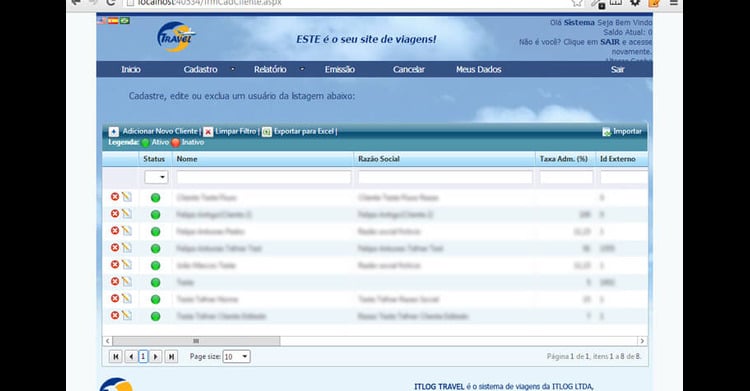
Task: Edit the seventh client row
Action: click(126, 299)
